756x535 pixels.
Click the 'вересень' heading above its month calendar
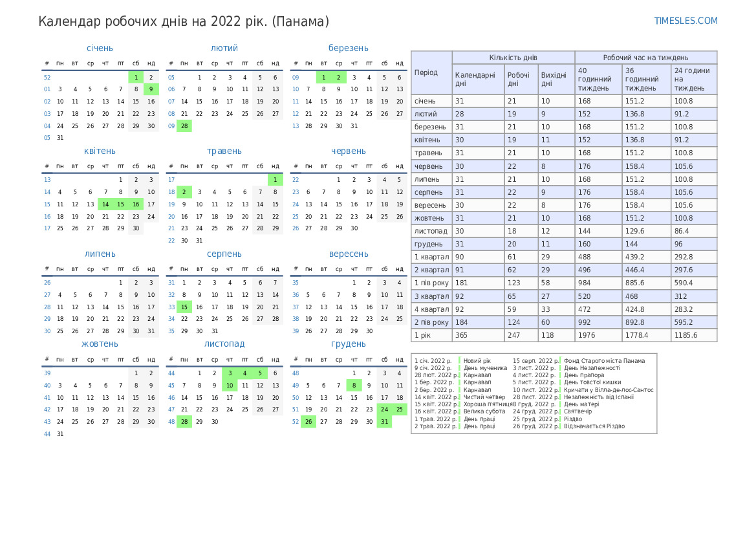[348, 254]
